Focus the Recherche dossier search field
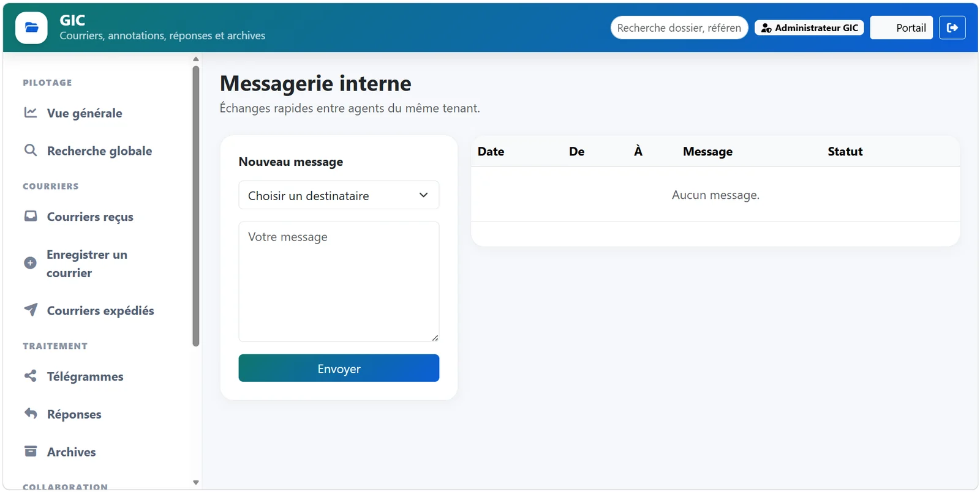The image size is (980, 492). click(679, 28)
